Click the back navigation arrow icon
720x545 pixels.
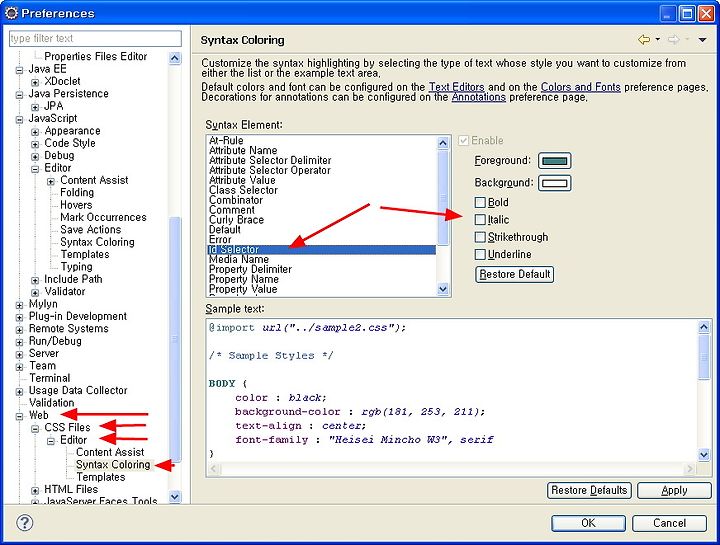point(644,40)
